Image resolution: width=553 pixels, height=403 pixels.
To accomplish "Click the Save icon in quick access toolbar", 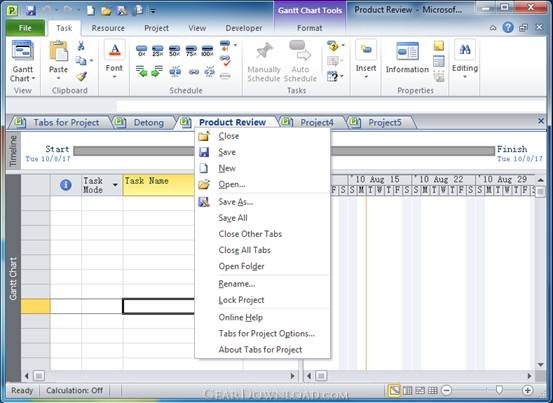I will coord(30,10).
